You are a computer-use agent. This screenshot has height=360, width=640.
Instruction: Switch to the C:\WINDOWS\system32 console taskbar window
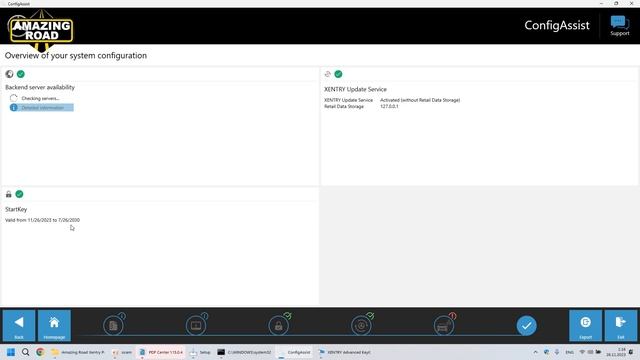[x=244, y=352]
